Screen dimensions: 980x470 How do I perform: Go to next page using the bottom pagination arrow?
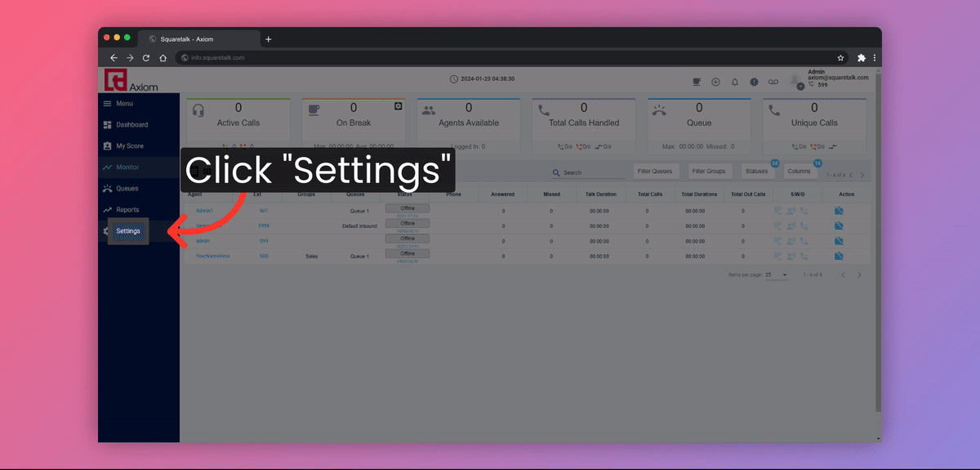pyautogui.click(x=859, y=275)
